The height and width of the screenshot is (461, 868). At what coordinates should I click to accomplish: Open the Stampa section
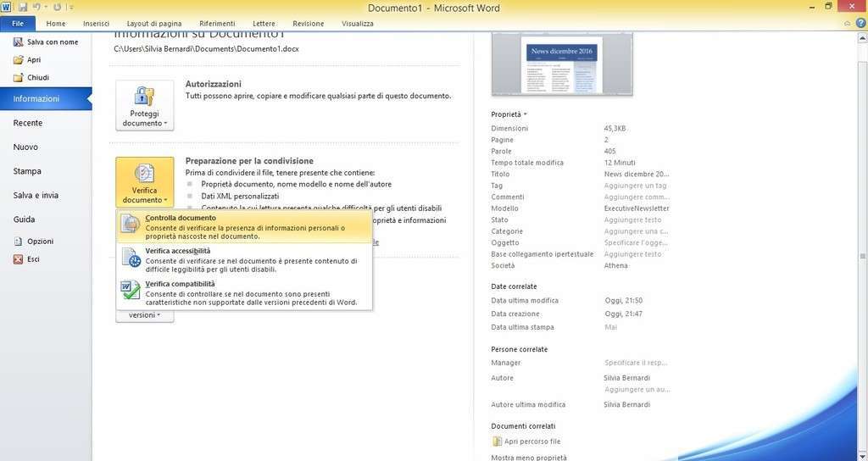[x=27, y=171]
